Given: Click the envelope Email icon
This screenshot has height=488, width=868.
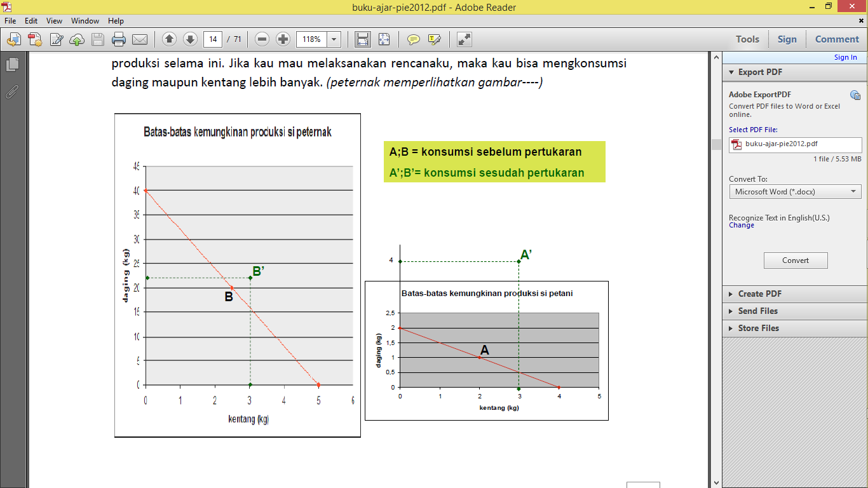Looking at the screenshot, I should pyautogui.click(x=140, y=39).
